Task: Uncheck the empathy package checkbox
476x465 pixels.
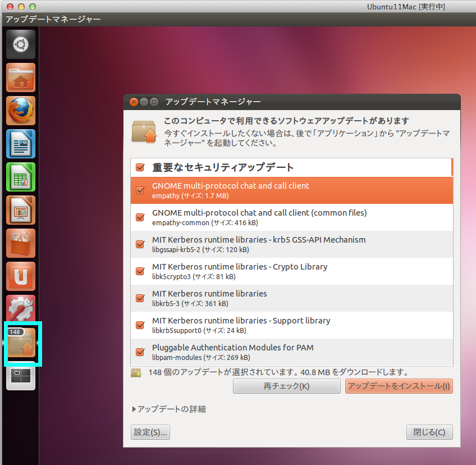Action: click(x=140, y=190)
